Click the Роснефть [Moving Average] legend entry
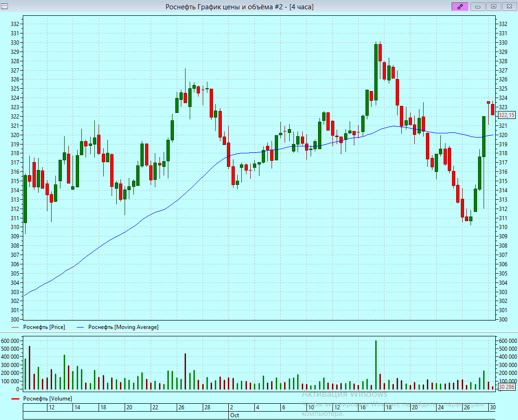The width and height of the screenshot is (518, 420). [118, 327]
